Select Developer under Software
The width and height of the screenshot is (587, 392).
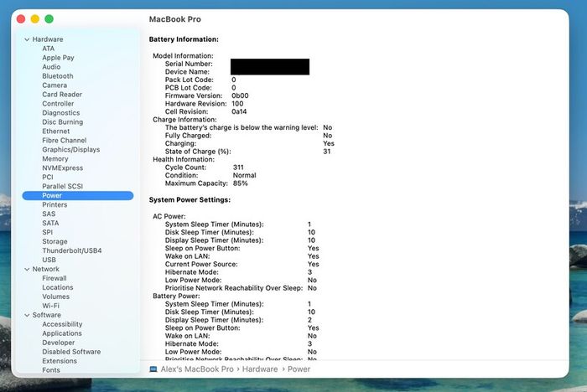pyautogui.click(x=58, y=343)
